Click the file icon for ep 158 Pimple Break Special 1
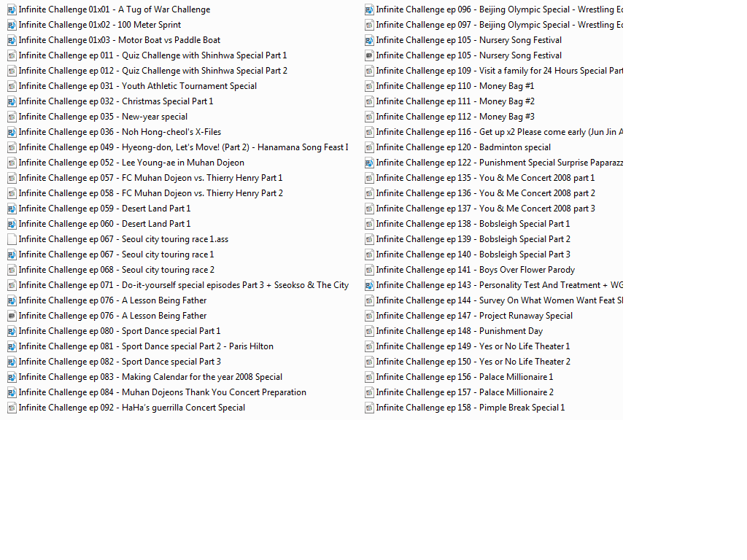Image resolution: width=747 pixels, height=560 pixels. 369,408
